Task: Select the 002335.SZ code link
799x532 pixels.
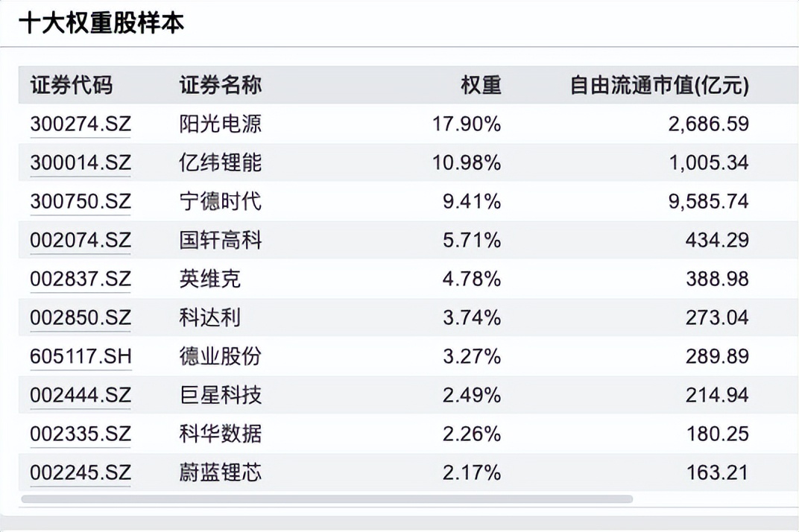Action: 80,434
